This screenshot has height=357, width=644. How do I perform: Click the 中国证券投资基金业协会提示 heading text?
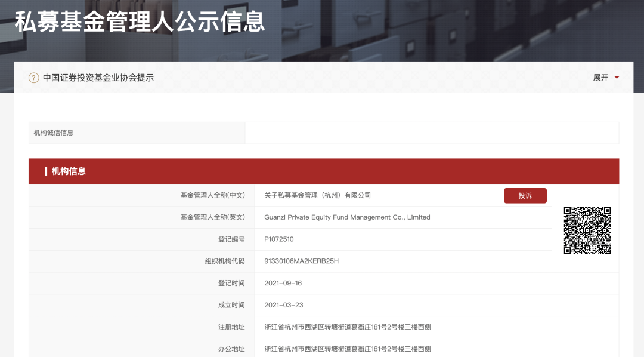(x=98, y=78)
